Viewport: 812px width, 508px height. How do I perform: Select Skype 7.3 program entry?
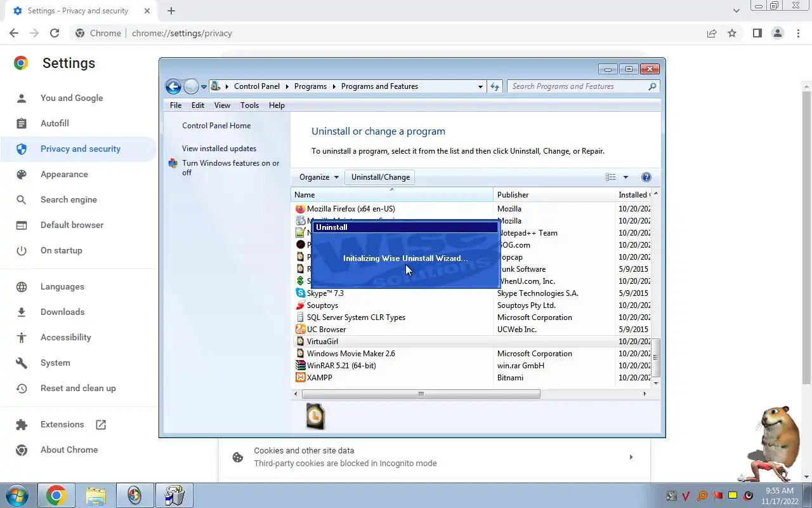pos(325,293)
